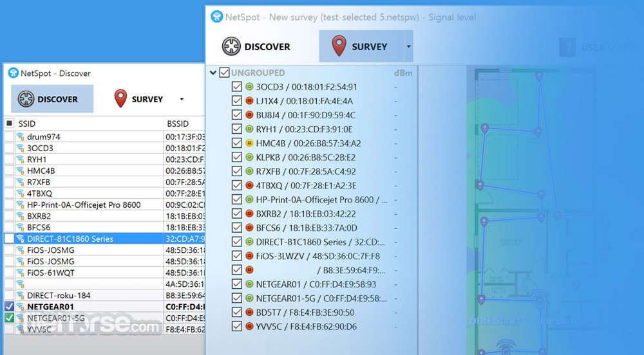Toggle the select-all checkbox in SSID header
Viewport: 644px width, 355px height.
point(9,123)
